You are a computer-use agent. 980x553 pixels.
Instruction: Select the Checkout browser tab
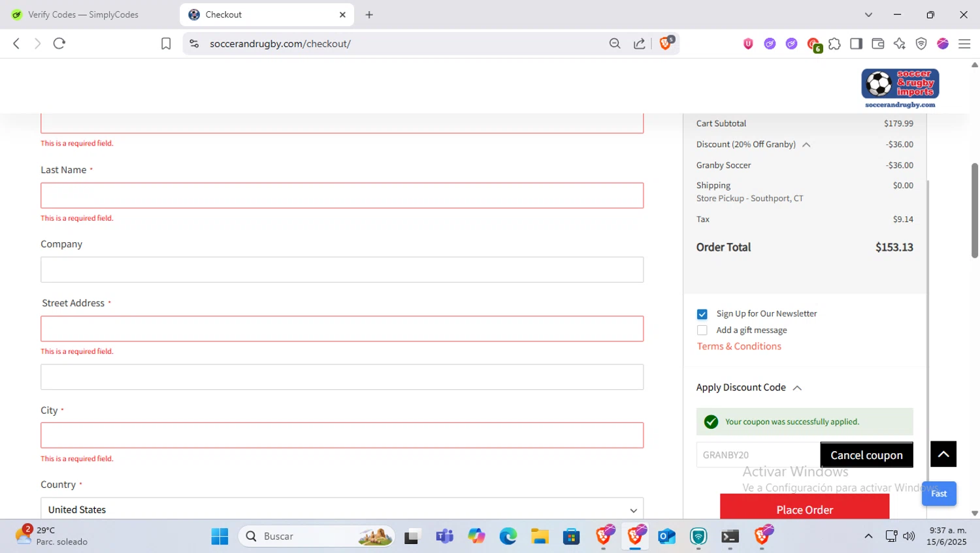(x=266, y=14)
